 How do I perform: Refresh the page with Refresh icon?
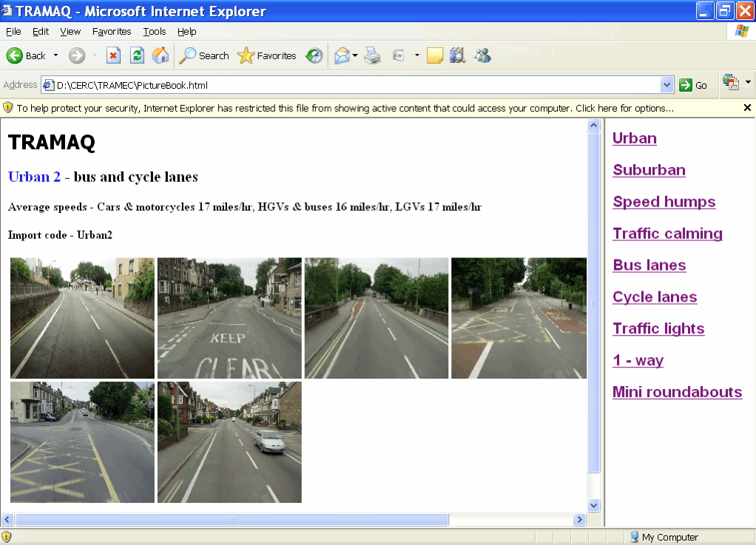[137, 55]
